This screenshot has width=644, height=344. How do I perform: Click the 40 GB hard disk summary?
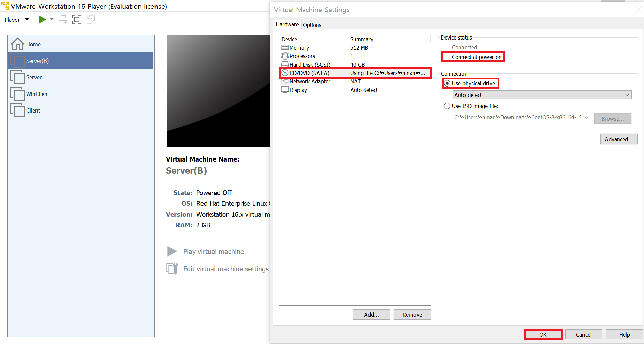pos(357,65)
